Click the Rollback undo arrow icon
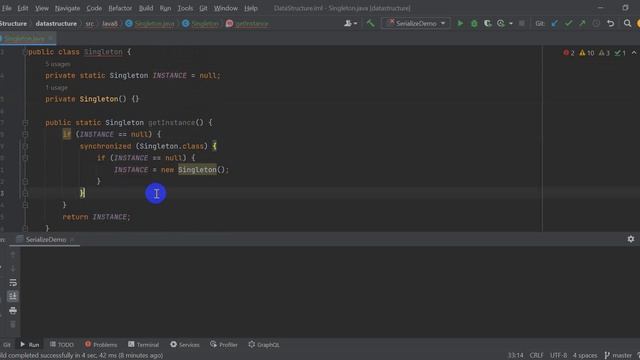640x360 pixels. click(x=611, y=24)
